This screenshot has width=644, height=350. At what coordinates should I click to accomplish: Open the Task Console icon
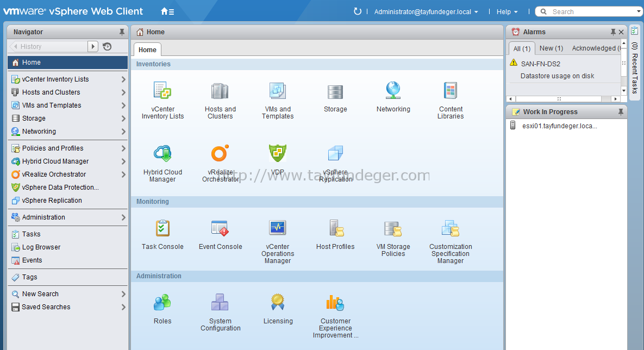(x=162, y=228)
